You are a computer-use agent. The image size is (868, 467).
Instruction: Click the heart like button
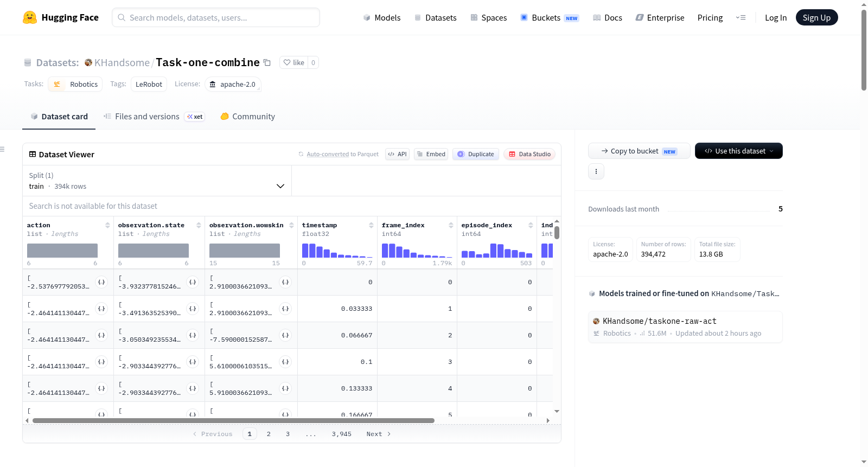point(293,62)
